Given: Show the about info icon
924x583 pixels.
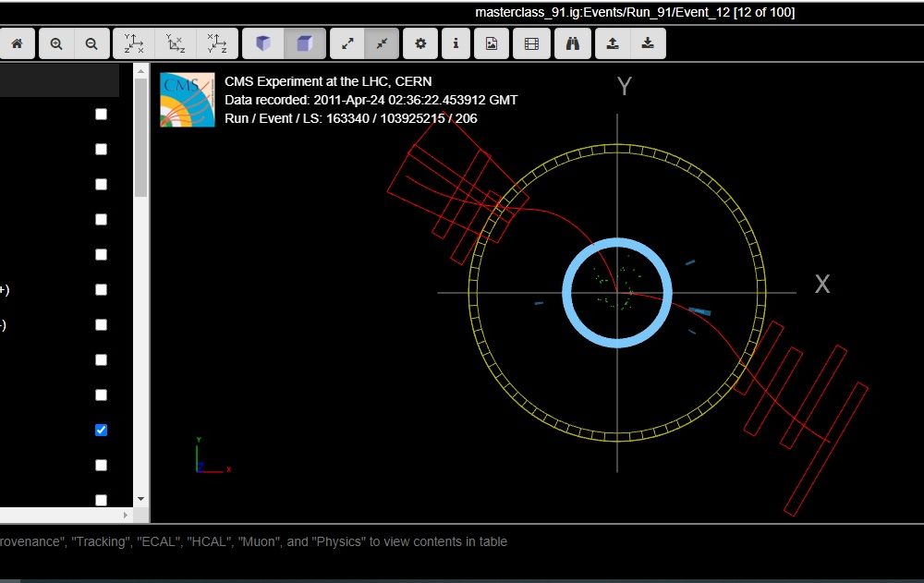Looking at the screenshot, I should click(456, 43).
